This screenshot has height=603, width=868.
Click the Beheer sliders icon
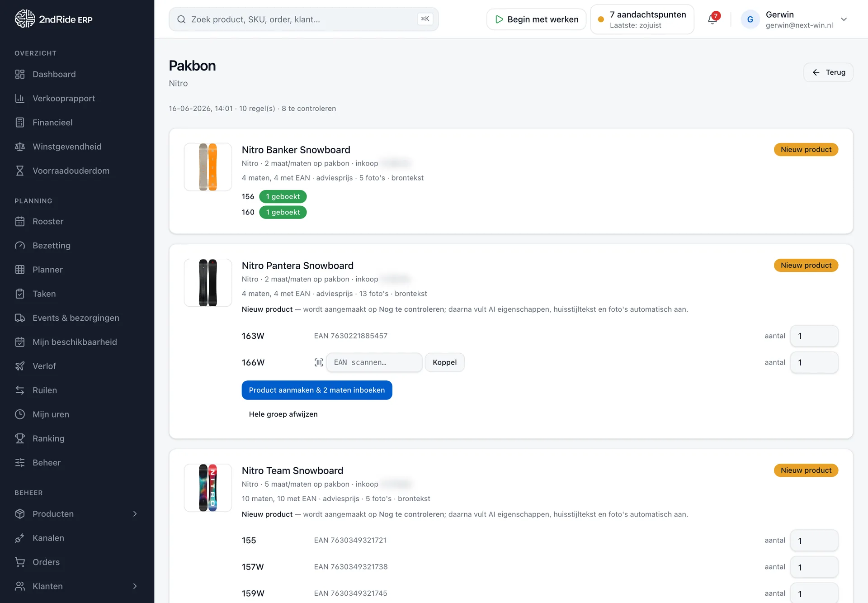coord(20,462)
